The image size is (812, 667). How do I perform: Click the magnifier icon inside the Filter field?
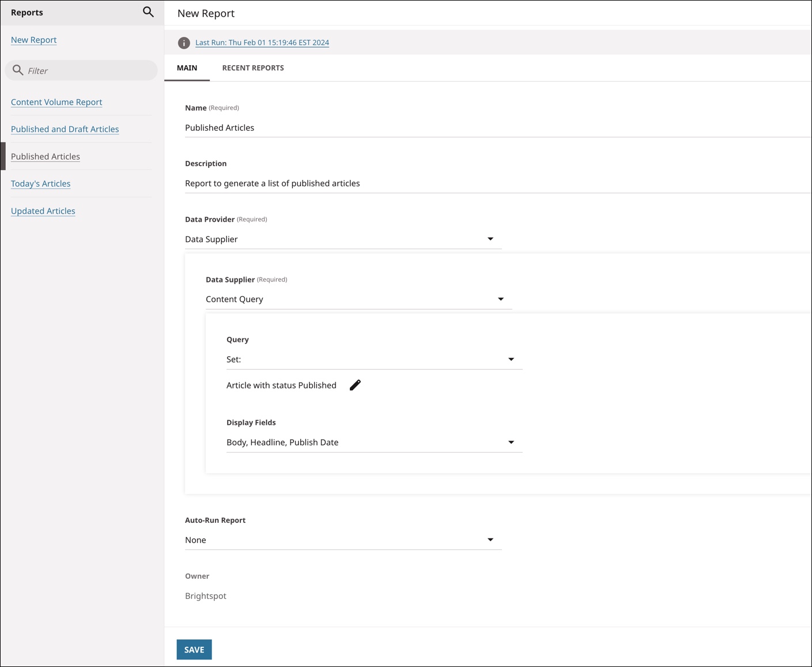(18, 70)
